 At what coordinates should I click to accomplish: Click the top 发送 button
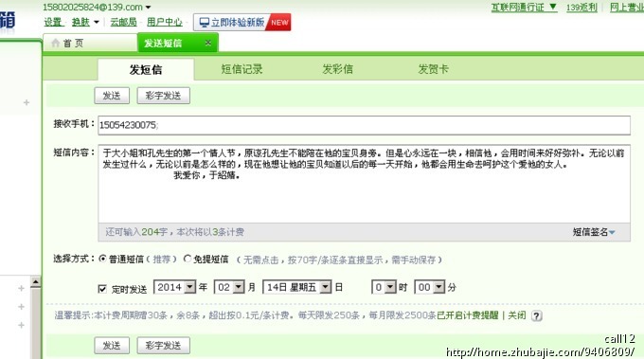[112, 96]
